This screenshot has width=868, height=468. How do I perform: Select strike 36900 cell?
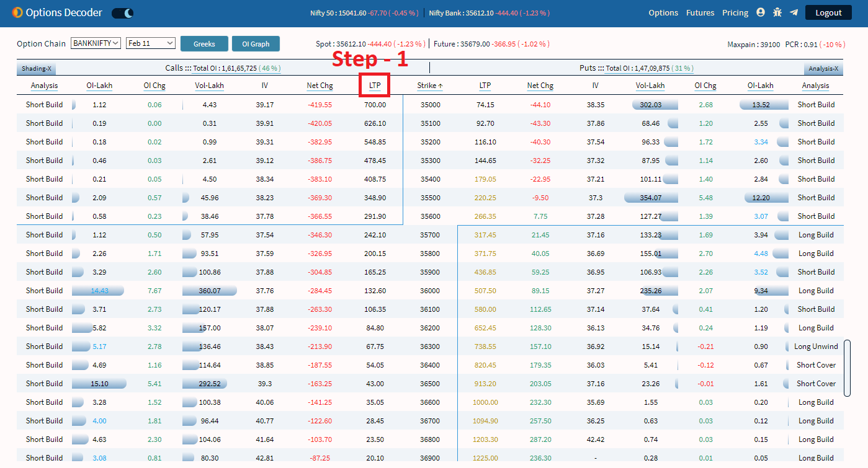coord(431,458)
